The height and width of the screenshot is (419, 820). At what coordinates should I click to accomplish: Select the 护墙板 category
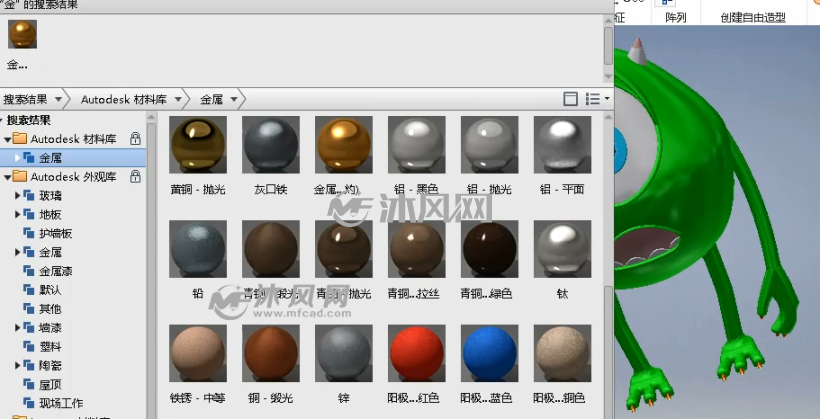click(56, 233)
